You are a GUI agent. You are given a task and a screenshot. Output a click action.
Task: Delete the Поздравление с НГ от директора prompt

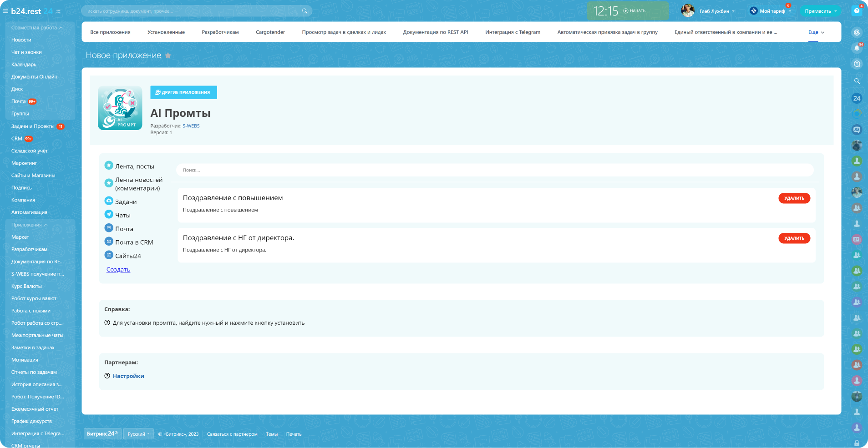coord(794,238)
